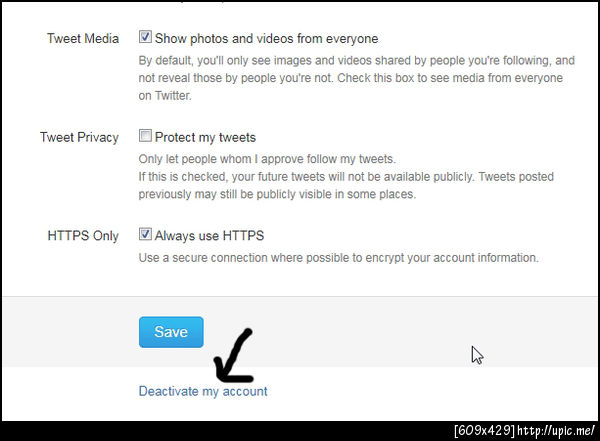Click the 'If this is checked' privacy note
600x441 pixels.
tap(346, 185)
